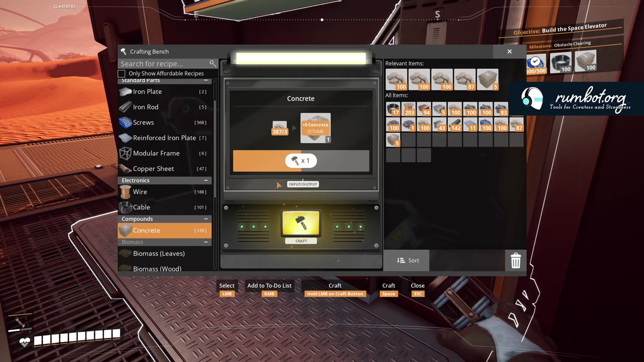Select the Modular Frame recipe
The width and height of the screenshot is (644, 362).
click(165, 153)
